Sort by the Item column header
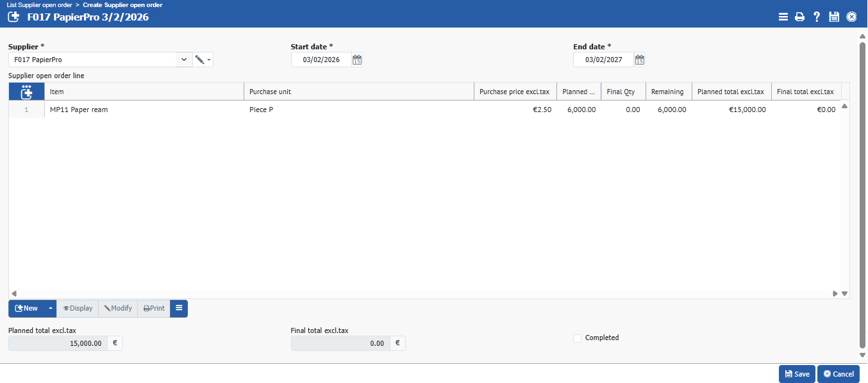This screenshot has width=868, height=383. (144, 92)
